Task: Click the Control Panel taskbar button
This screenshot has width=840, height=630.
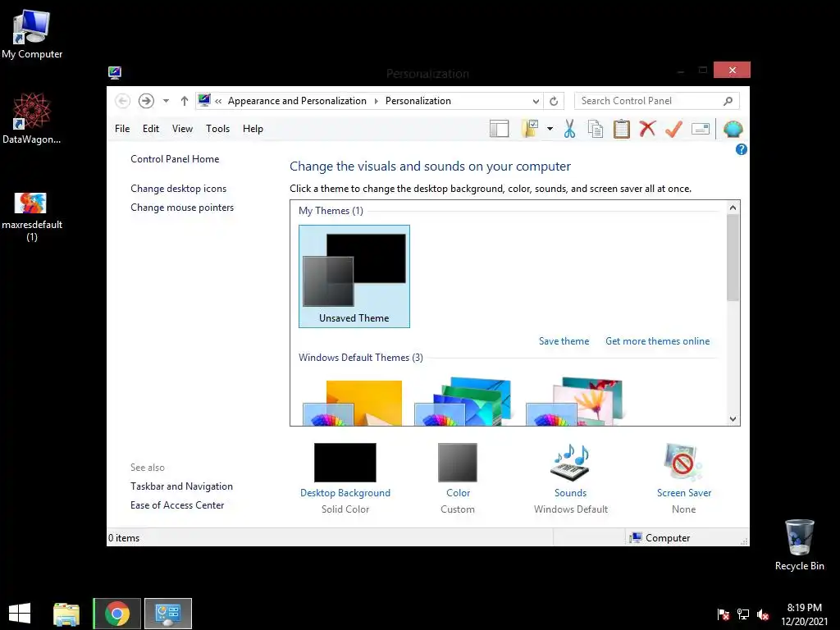Action: (x=167, y=614)
